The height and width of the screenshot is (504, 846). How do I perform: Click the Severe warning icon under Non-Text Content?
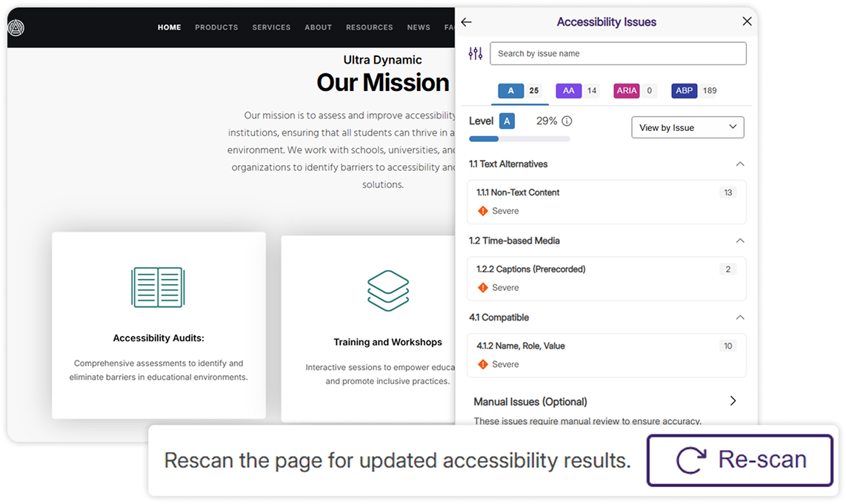click(483, 211)
